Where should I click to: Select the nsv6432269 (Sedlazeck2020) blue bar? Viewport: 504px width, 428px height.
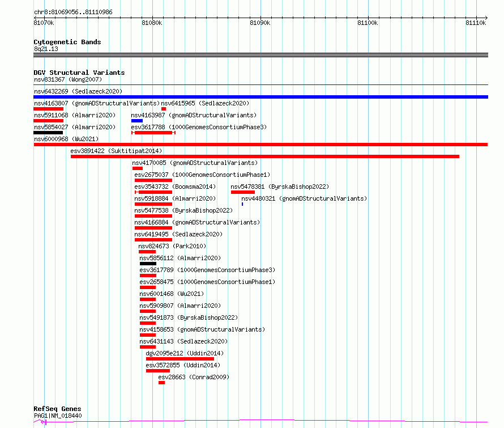(260, 97)
